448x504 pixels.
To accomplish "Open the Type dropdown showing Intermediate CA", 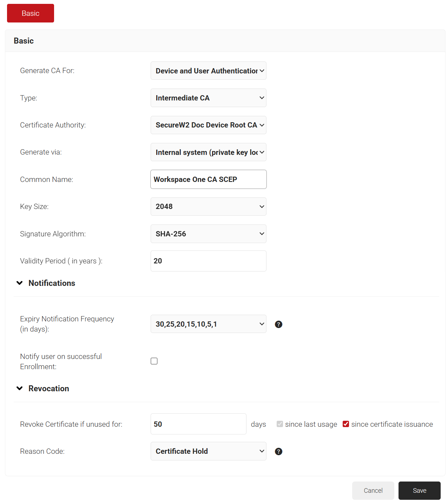I will 208,98.
